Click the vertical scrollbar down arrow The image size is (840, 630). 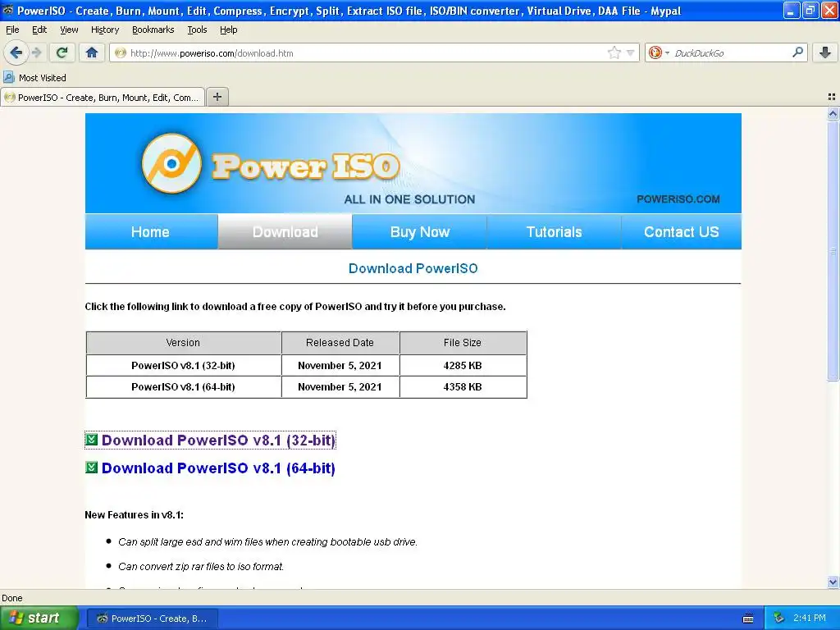point(833,582)
